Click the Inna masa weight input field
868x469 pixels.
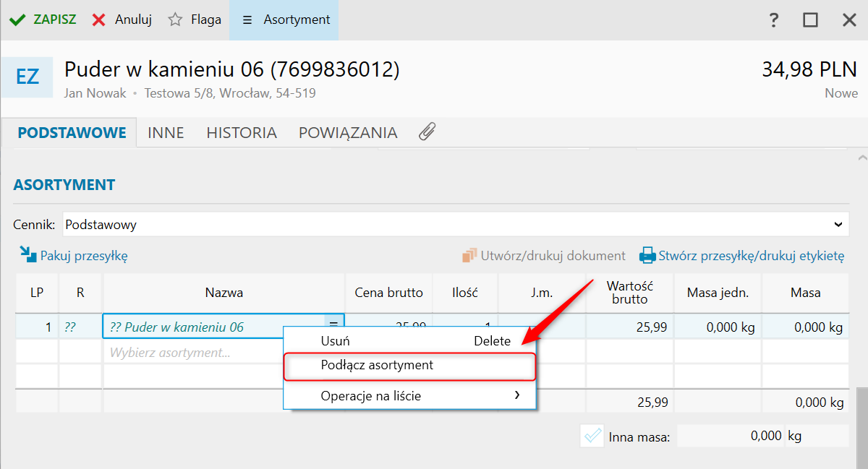click(x=731, y=436)
